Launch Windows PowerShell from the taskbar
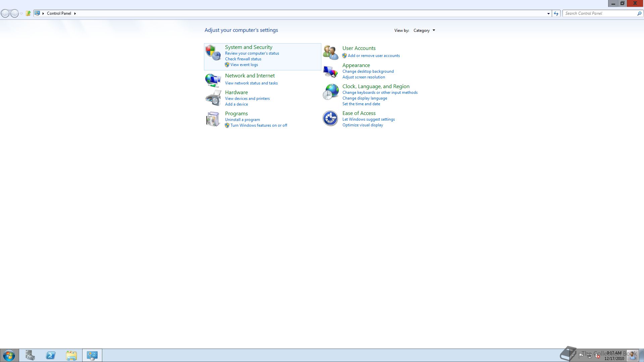The image size is (644, 362). [51, 355]
